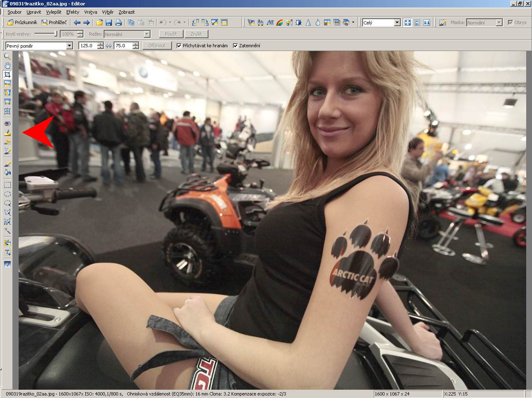Pick the Zoom magnifier tool
The height and width of the screenshot is (398, 532).
pyautogui.click(x=7, y=56)
